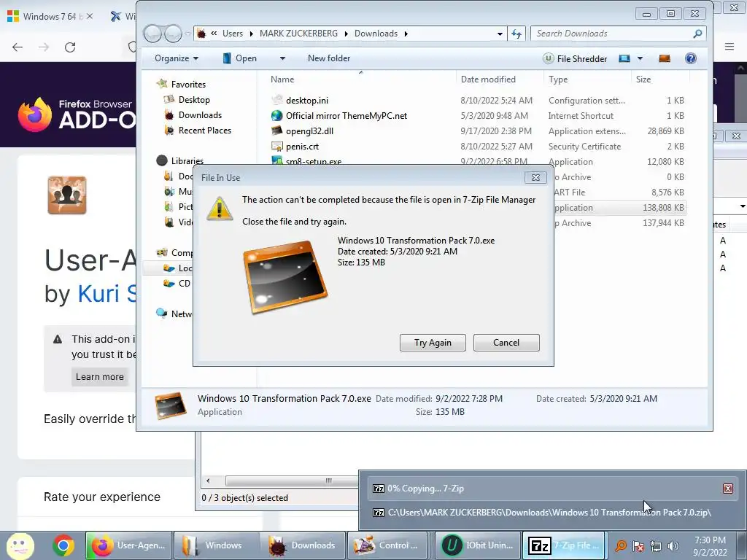This screenshot has width=747, height=560.
Task: Close the 7-Zip copying progress preview
Action: (727, 488)
